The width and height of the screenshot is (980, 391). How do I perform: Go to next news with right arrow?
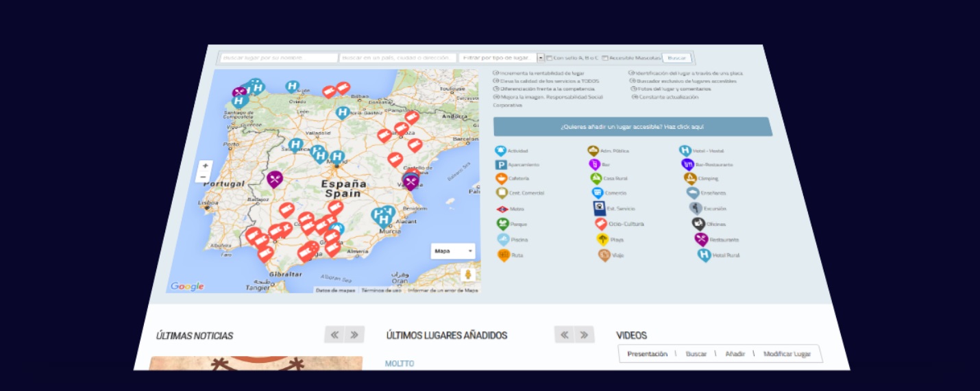pos(354,335)
